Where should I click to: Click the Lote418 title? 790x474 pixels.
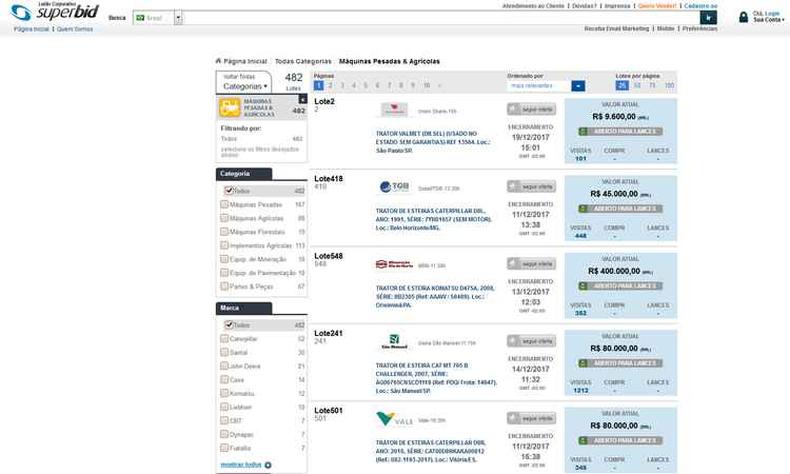coord(328,178)
